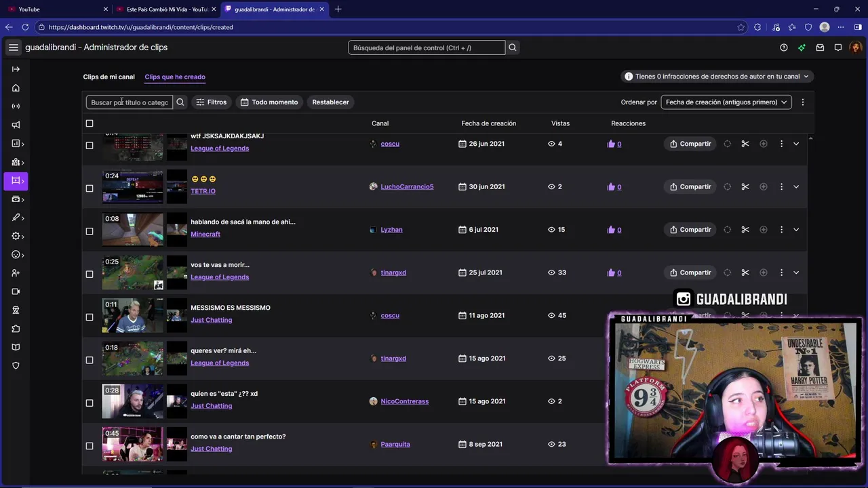
Task: Open the megaphone alerts sidebar icon
Action: click(x=16, y=125)
